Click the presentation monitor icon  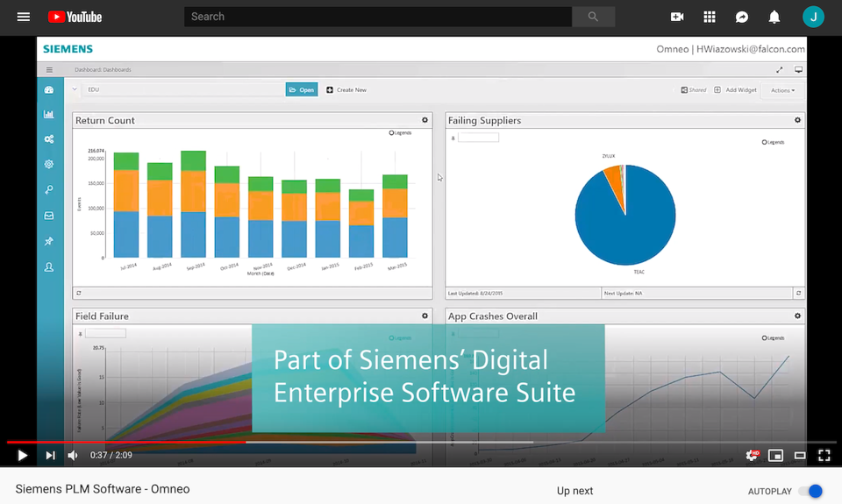point(798,70)
